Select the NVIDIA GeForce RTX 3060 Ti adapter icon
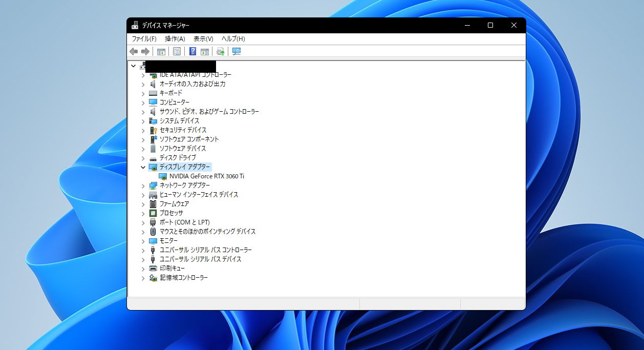Image resolution: width=644 pixels, height=350 pixels. (163, 176)
